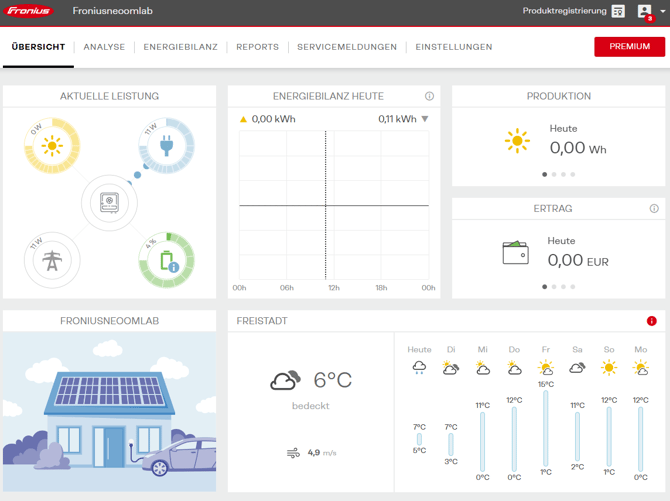Click the battery status icon circle
The width and height of the screenshot is (670, 501).
[x=166, y=260]
